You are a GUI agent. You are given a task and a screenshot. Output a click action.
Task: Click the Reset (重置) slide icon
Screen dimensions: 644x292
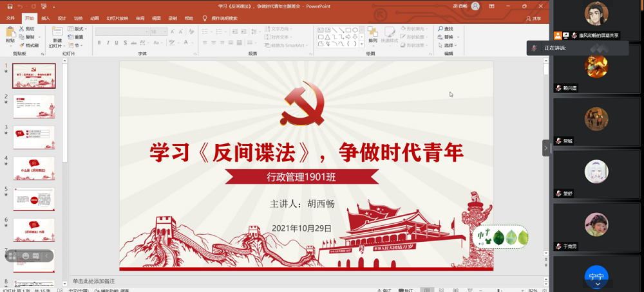pyautogui.click(x=76, y=37)
